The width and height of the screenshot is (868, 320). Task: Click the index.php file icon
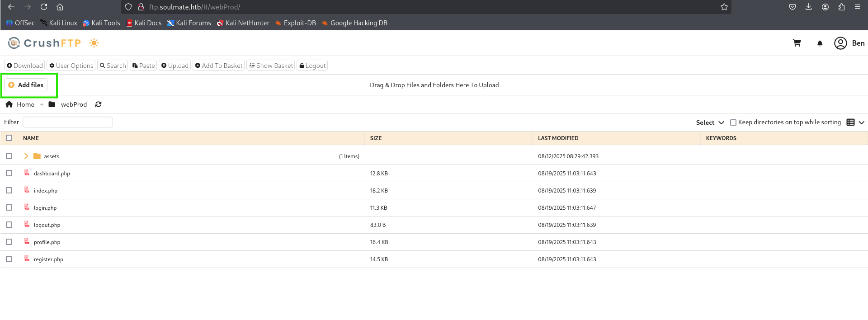[x=27, y=190]
